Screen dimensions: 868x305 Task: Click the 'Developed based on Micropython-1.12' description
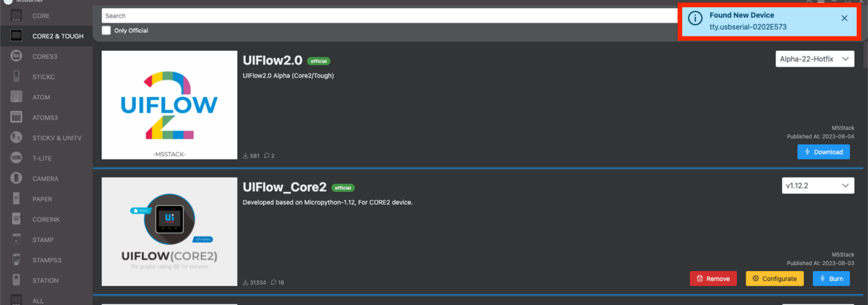328,202
